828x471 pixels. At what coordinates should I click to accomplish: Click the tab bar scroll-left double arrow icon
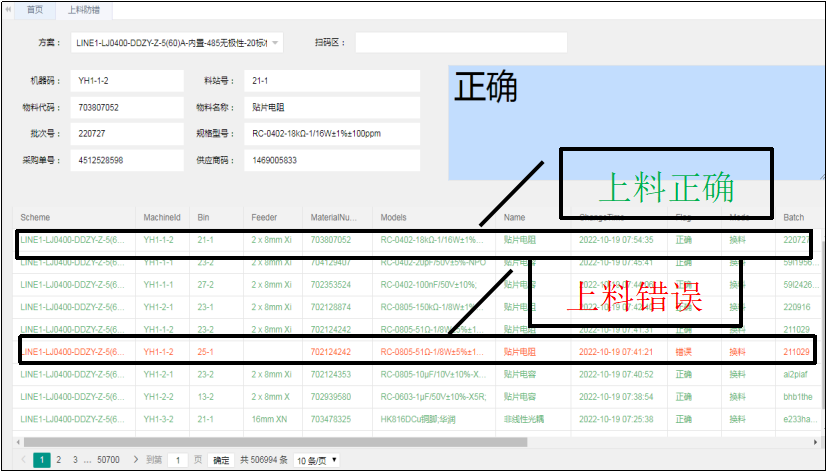click(8, 9)
